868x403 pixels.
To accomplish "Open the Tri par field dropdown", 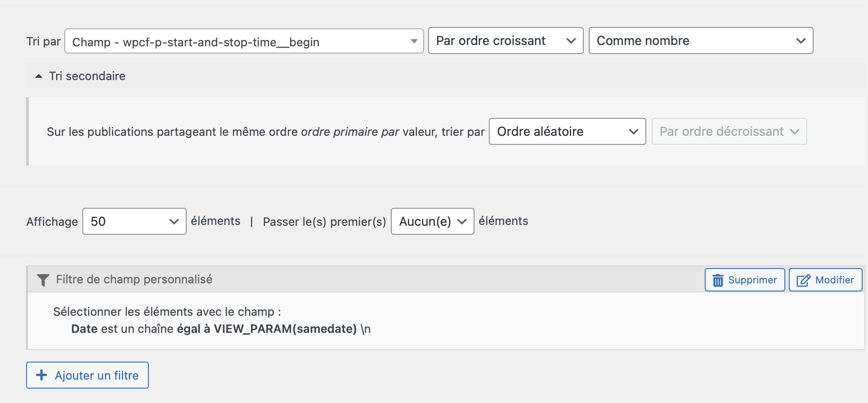I will click(244, 41).
